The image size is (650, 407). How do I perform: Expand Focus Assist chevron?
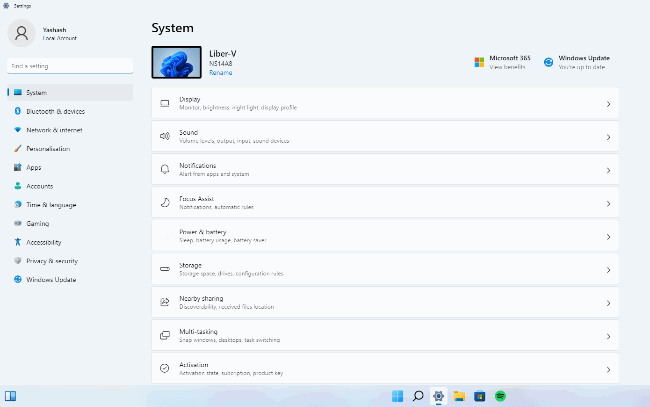pos(608,204)
